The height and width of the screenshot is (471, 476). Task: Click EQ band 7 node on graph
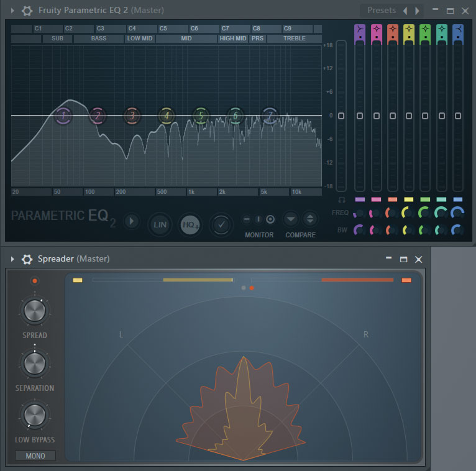tap(270, 116)
